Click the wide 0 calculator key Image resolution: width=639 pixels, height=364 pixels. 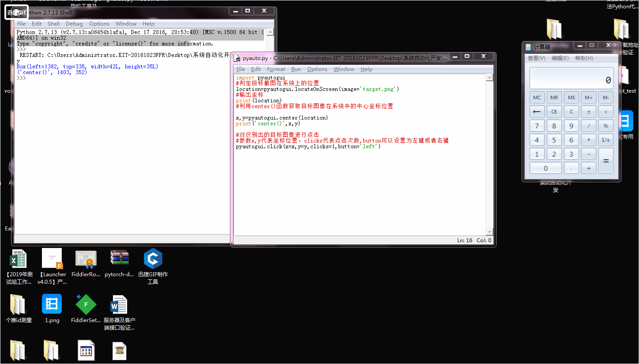pos(545,168)
